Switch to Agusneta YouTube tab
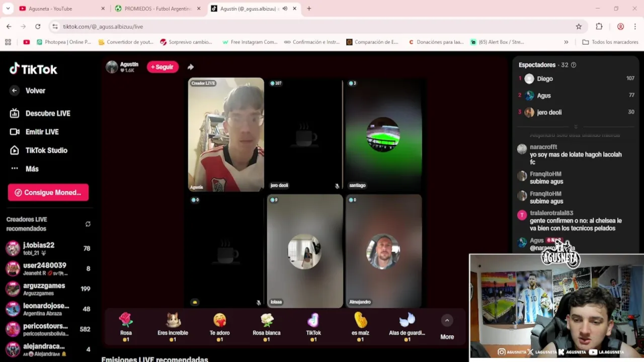Viewport: 644px width, 362px height. point(61,9)
